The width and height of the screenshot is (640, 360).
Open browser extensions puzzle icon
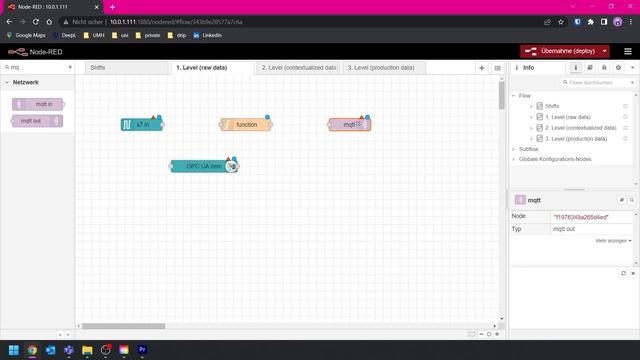coord(591,22)
